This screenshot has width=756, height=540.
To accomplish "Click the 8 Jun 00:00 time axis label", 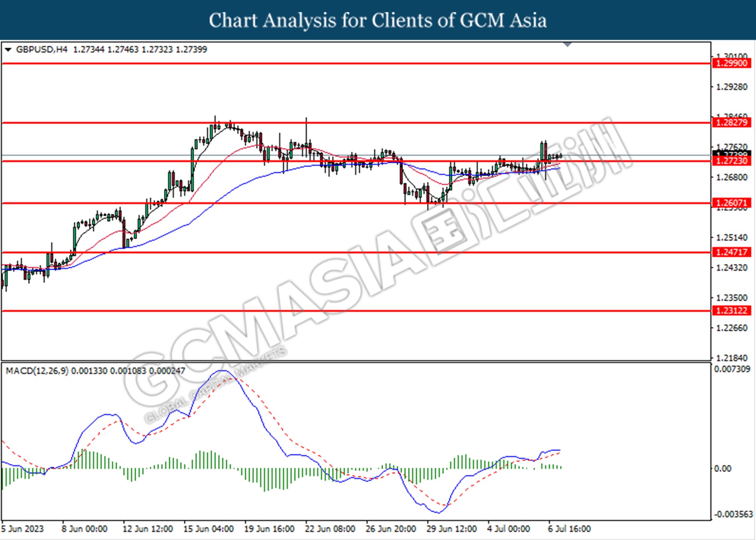I will [85, 529].
